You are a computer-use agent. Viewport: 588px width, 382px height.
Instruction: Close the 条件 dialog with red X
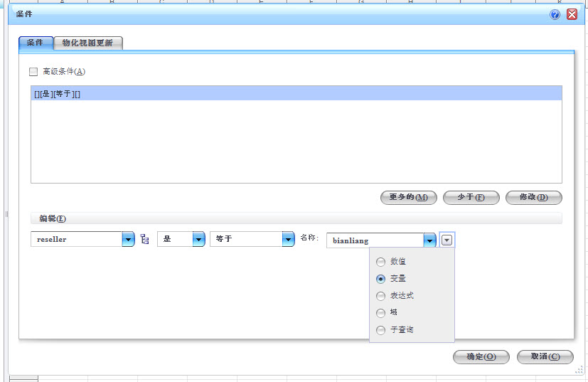[572, 14]
